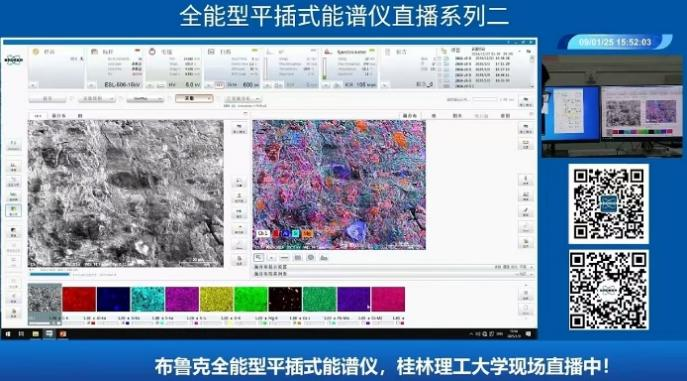Click the highlighted mapping icon in left sidebar

pos(13,211)
